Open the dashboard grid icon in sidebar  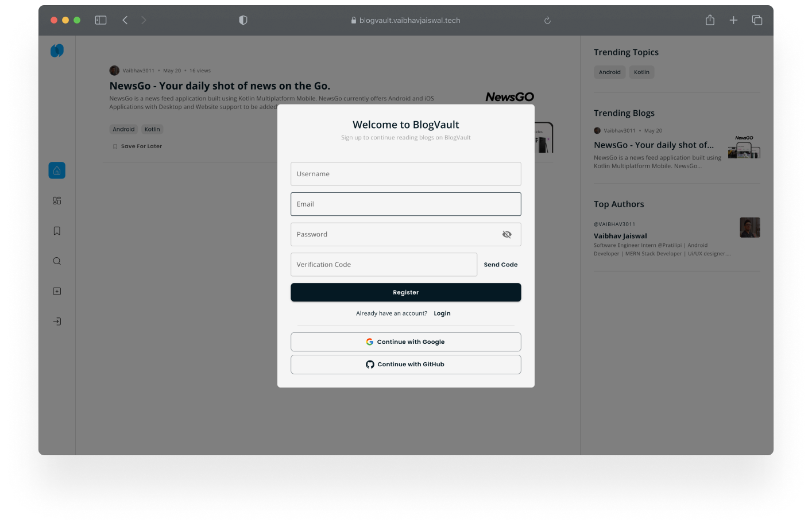(x=57, y=200)
